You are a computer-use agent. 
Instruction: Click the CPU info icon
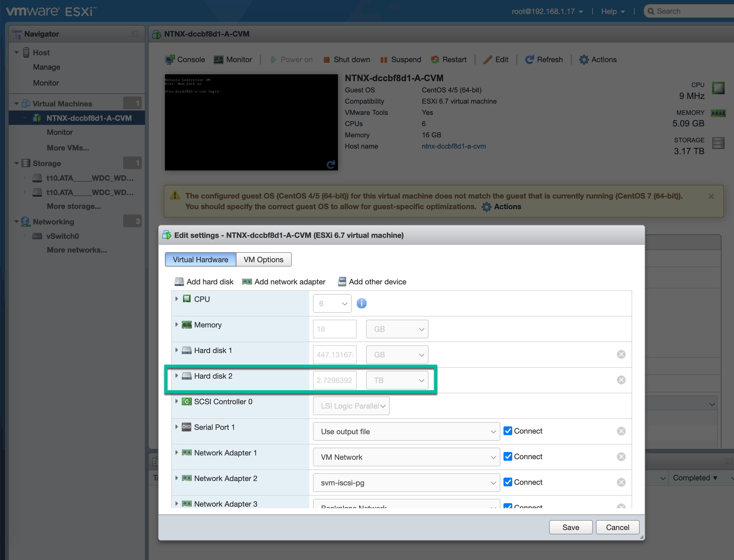(x=361, y=303)
